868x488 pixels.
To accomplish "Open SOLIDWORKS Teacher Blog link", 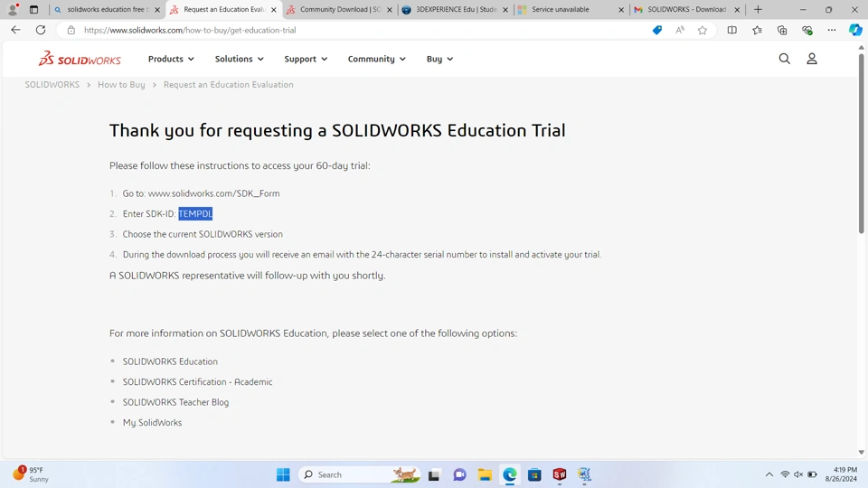I will point(175,402).
